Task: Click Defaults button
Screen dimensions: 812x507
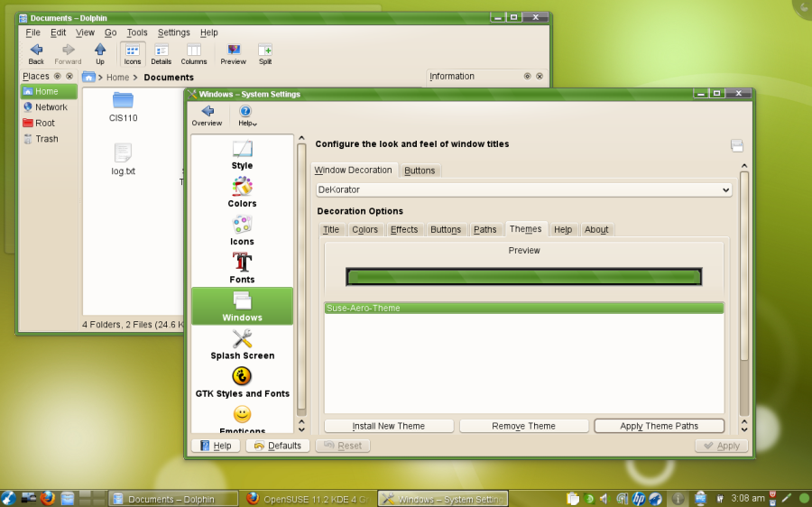Action: (278, 446)
